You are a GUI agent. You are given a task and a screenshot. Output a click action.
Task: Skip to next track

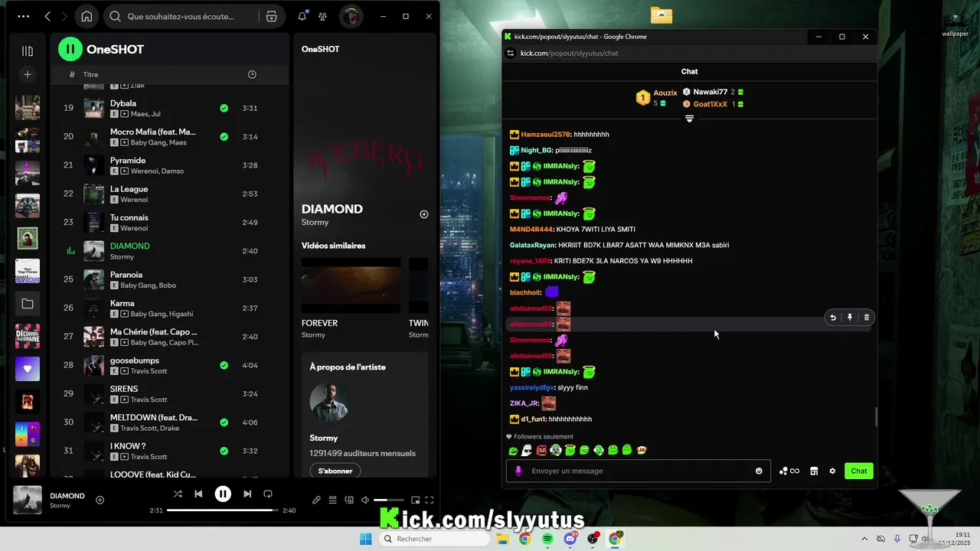coord(247,494)
